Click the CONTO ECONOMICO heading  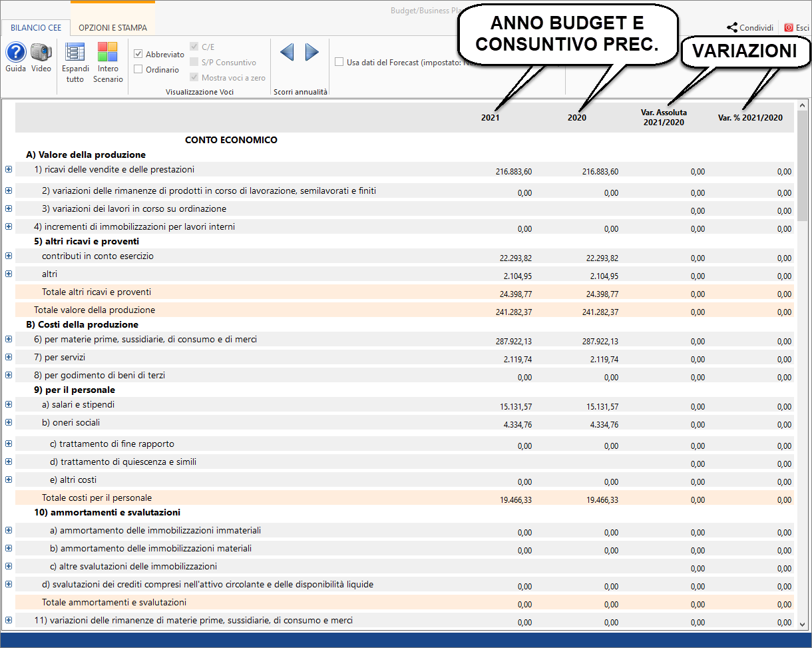tap(231, 140)
